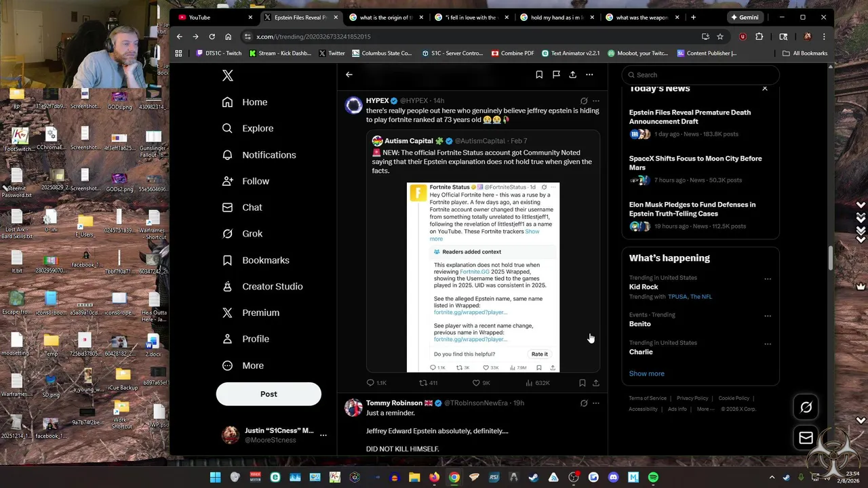Open Follow in the sidebar

click(x=245, y=181)
